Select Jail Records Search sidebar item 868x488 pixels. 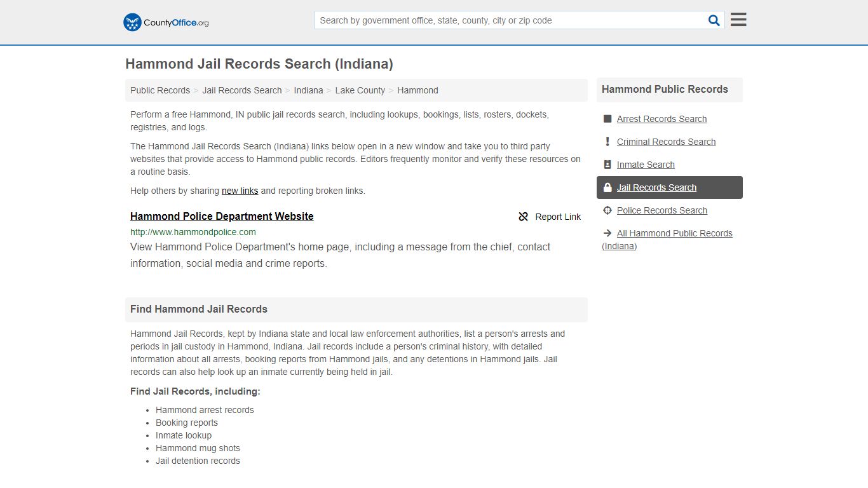[670, 187]
